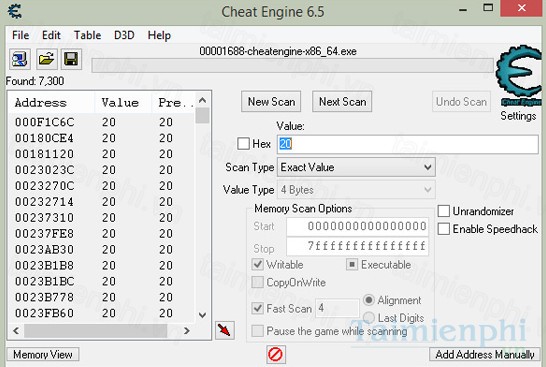This screenshot has width=546, height=367.
Task: Select address row 0023AB30
Action: pyautogui.click(x=101, y=250)
